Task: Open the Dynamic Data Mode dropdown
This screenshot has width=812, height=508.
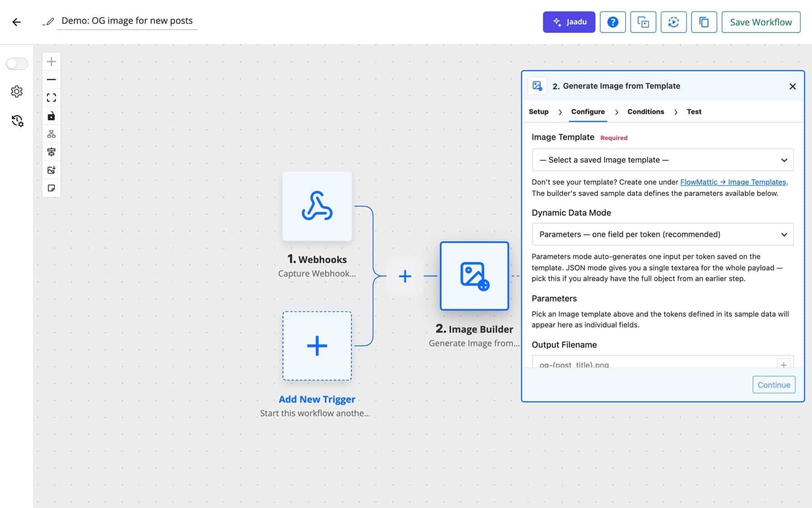Action: click(663, 234)
